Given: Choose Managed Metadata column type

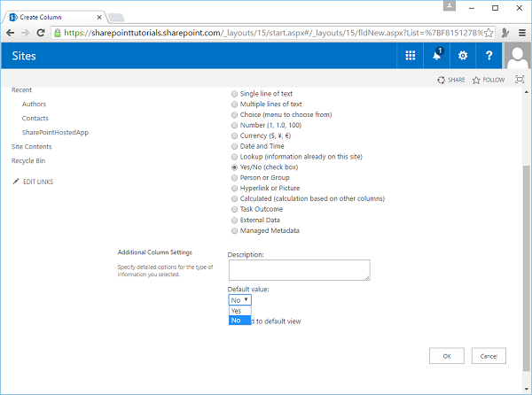Looking at the screenshot, I should pos(234,230).
